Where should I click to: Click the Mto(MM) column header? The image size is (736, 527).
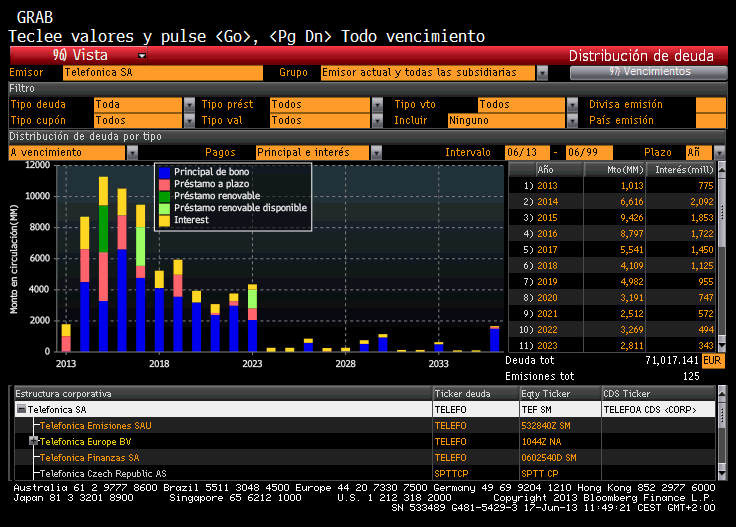[x=624, y=169]
